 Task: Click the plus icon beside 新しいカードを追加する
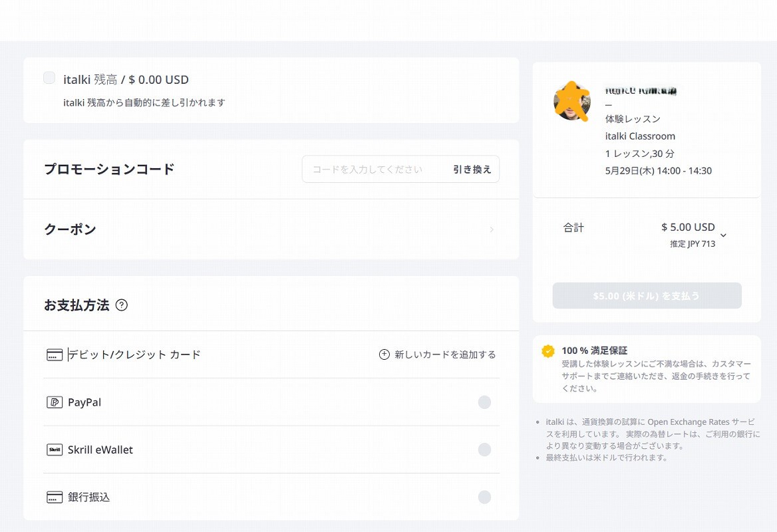(x=384, y=354)
